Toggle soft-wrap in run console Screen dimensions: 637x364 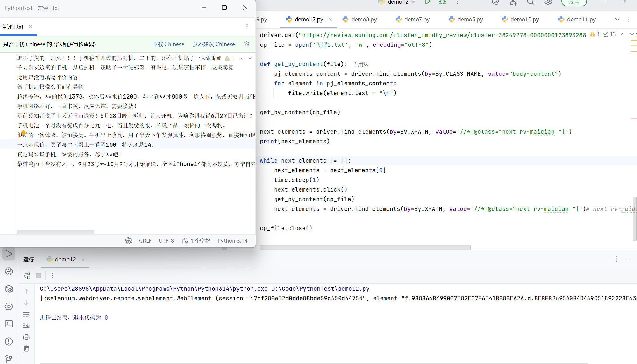pos(26,315)
